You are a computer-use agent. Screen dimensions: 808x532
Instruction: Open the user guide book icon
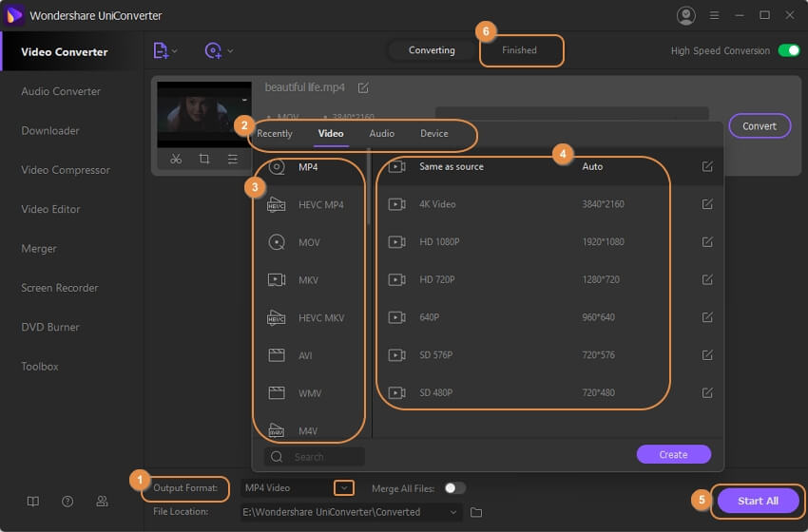(33, 501)
